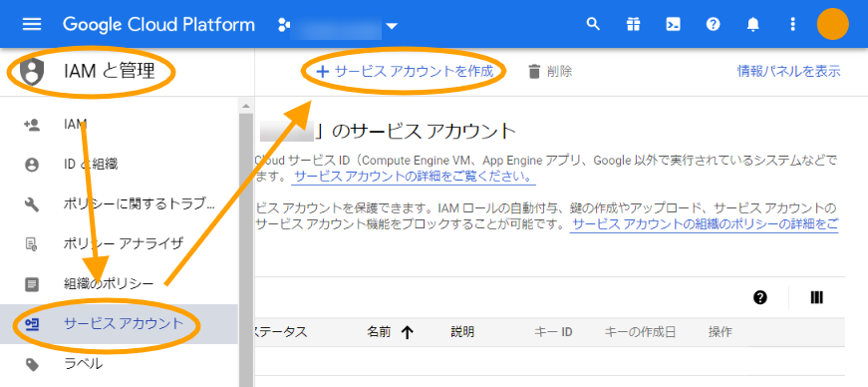Click the wrench troubleshooting icon
Viewport: 868px width, 387px height.
coord(32,204)
